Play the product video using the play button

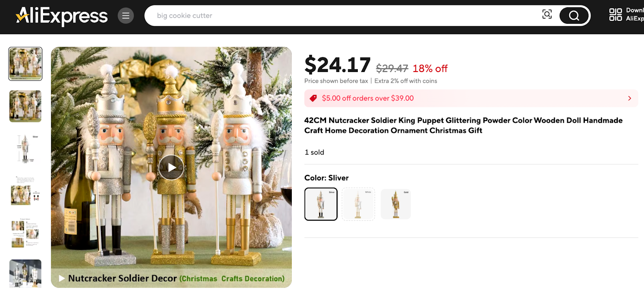tap(172, 167)
